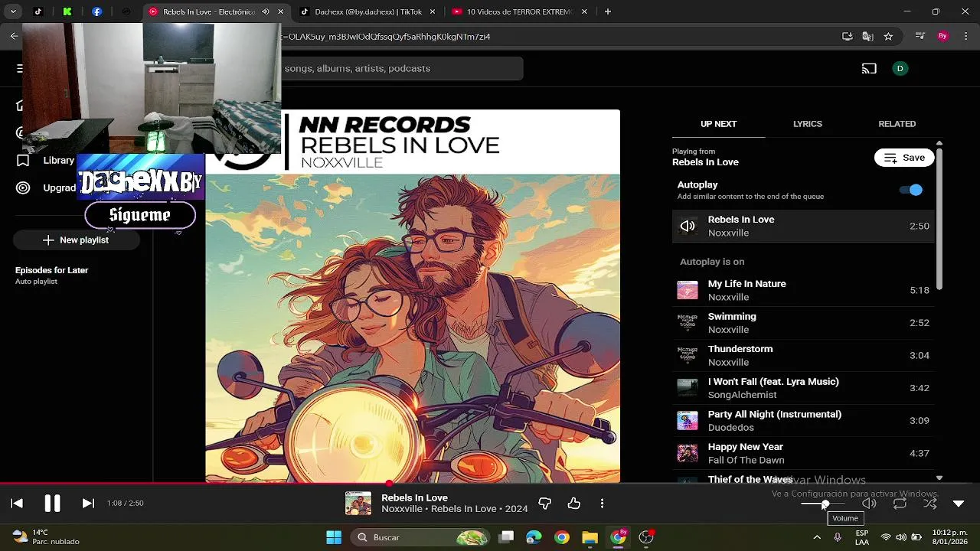980x551 pixels.
Task: Click Party All Night album thumbnail
Action: 688,420
